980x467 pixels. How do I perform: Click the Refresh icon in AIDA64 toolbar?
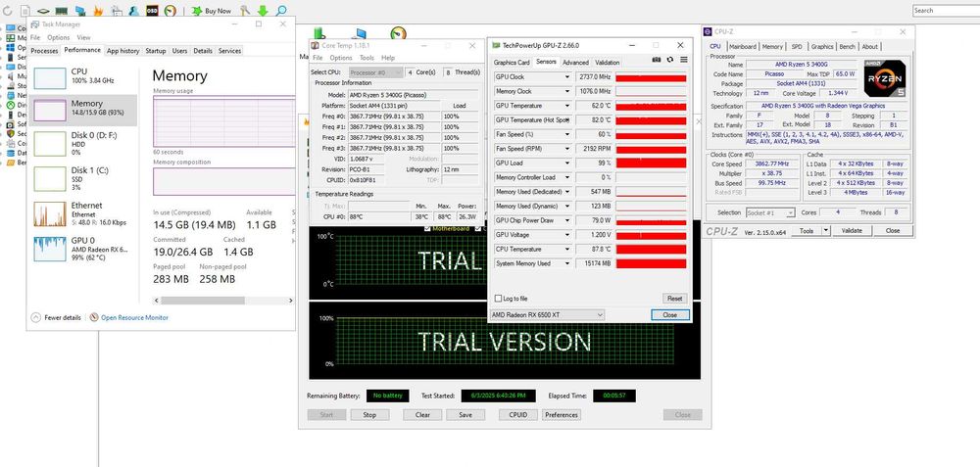[8, 11]
